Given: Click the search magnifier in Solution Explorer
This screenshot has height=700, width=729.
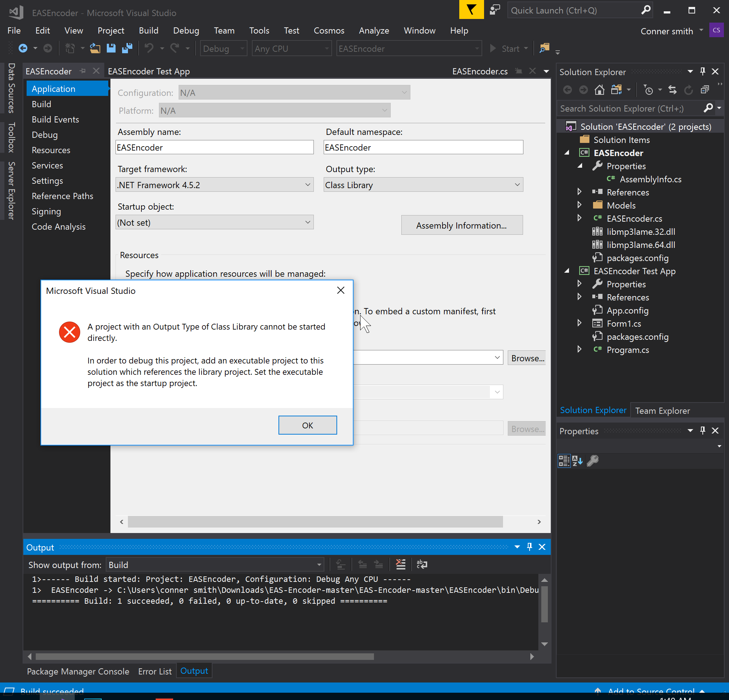Looking at the screenshot, I should [709, 108].
